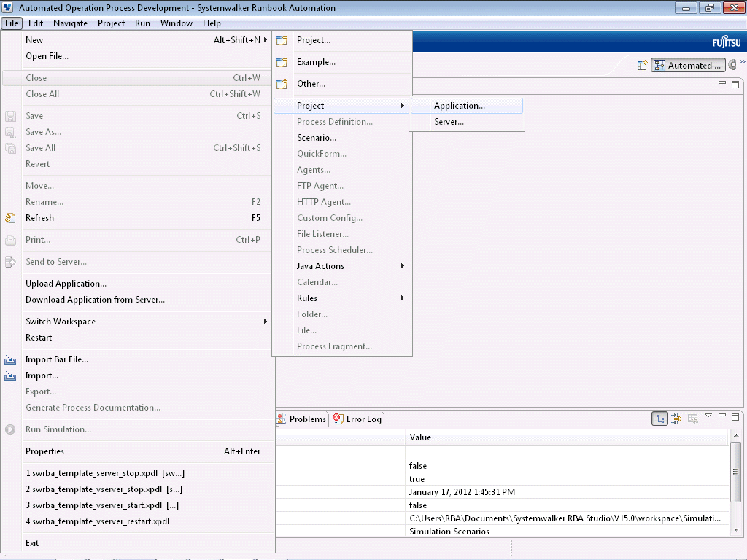Image resolution: width=747 pixels, height=560 pixels.
Task: Expand the Java Actions submenu arrow
Action: (403, 266)
